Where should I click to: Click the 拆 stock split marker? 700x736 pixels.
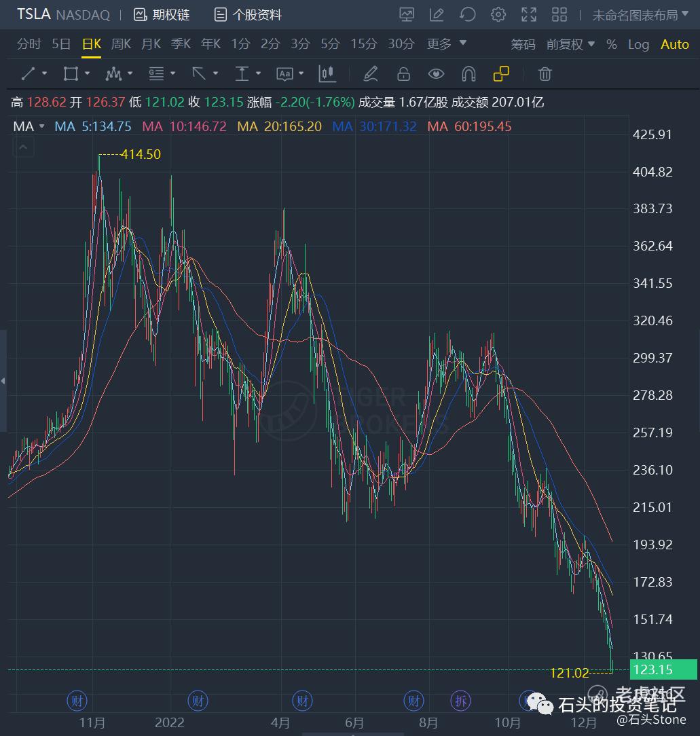tap(460, 701)
